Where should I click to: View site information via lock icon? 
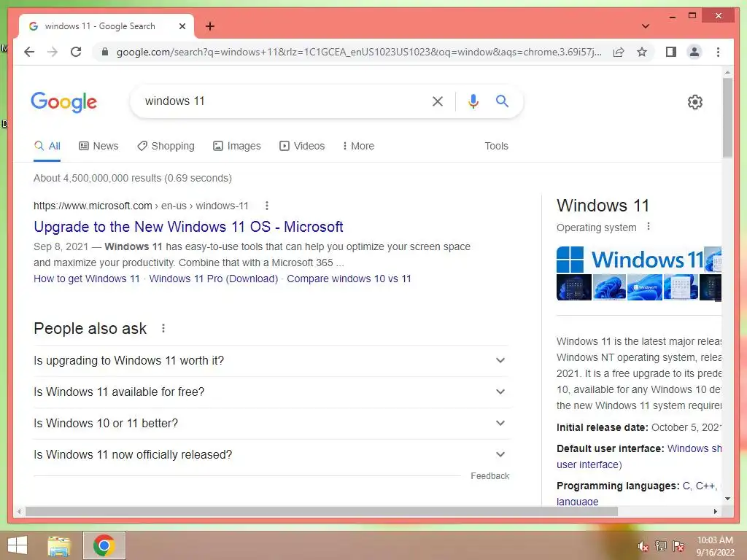pyautogui.click(x=105, y=52)
